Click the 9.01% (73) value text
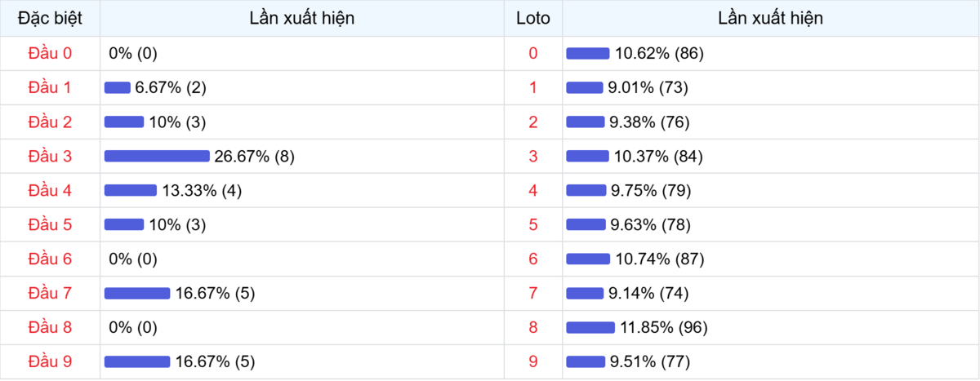Image resolution: width=980 pixels, height=381 pixels. coord(649,87)
